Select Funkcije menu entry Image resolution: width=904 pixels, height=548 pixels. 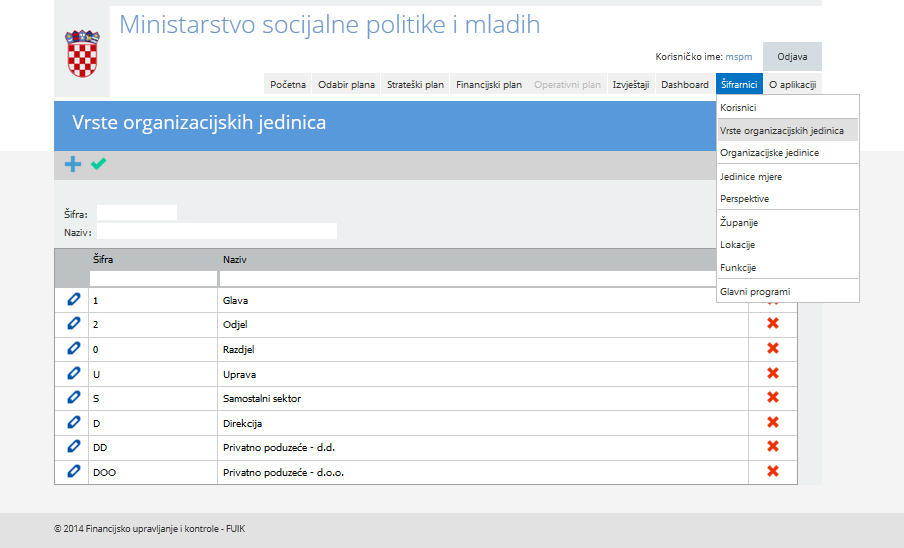788,267
